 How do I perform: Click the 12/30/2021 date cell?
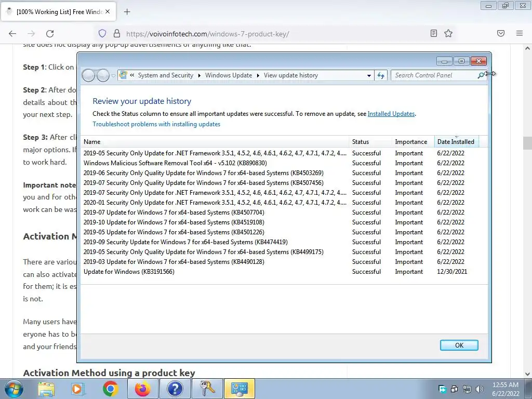click(452, 271)
